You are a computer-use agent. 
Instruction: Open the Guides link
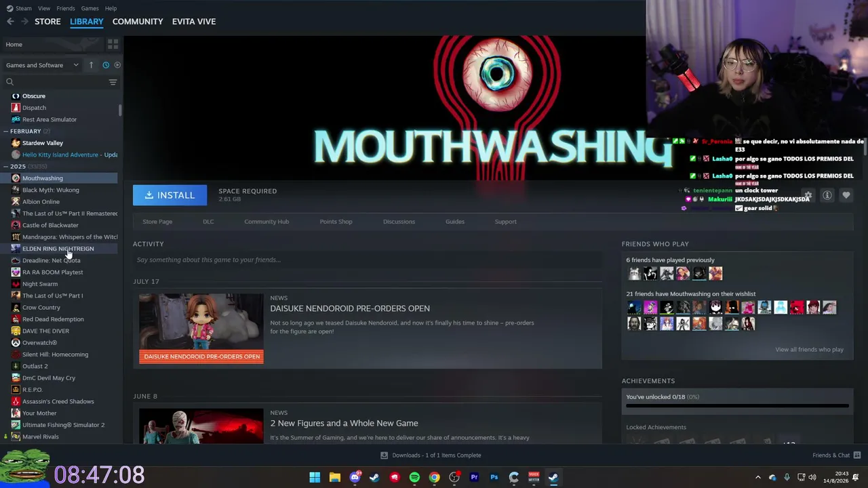pos(455,222)
